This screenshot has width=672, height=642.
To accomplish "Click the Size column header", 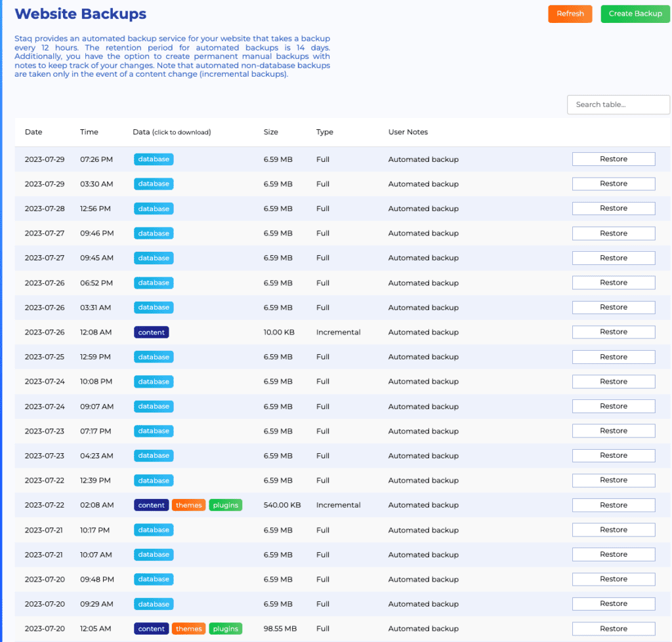I will pyautogui.click(x=270, y=132).
